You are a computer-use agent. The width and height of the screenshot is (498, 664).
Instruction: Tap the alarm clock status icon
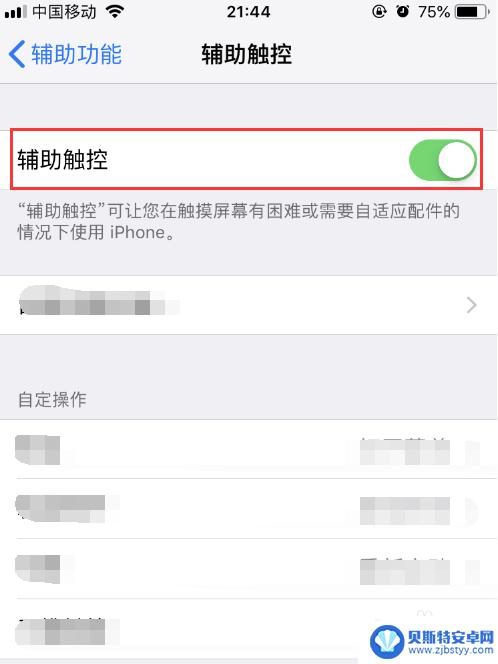tap(402, 12)
